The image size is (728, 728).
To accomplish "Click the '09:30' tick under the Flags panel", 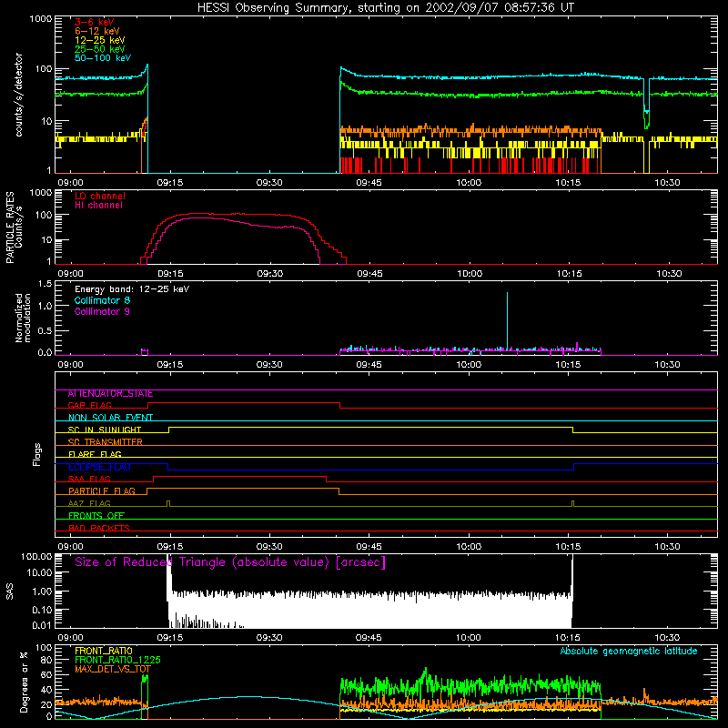I will (269, 547).
